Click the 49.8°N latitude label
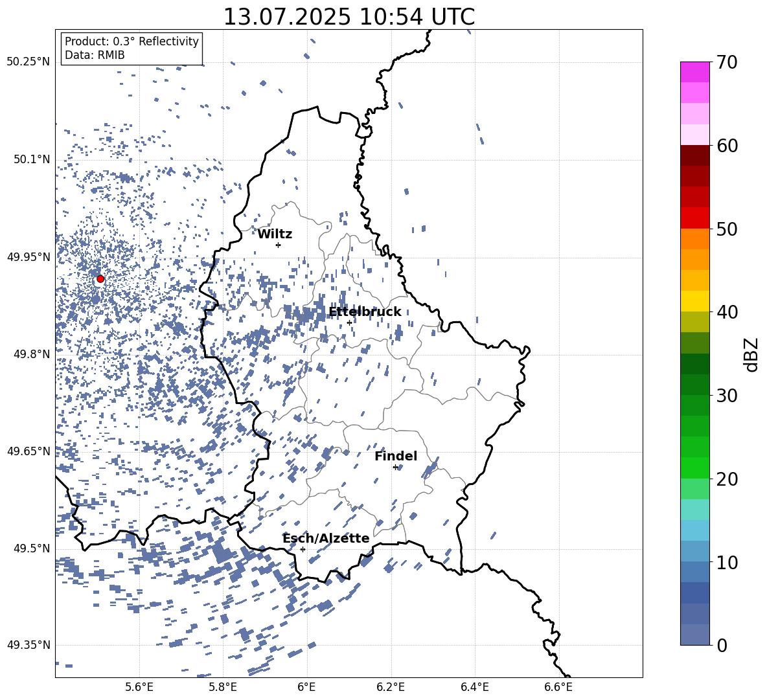767x700 pixels. click(x=31, y=354)
